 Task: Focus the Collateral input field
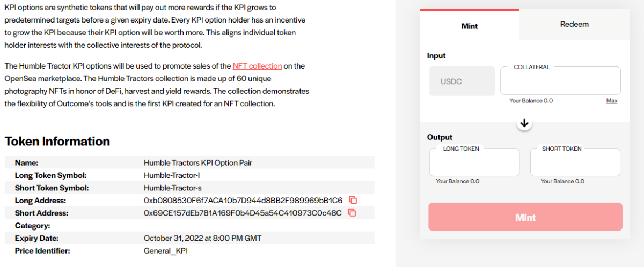[560, 81]
